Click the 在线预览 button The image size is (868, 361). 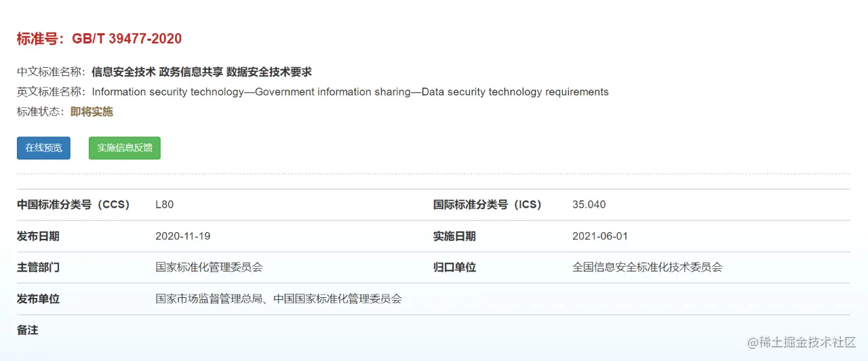43,148
